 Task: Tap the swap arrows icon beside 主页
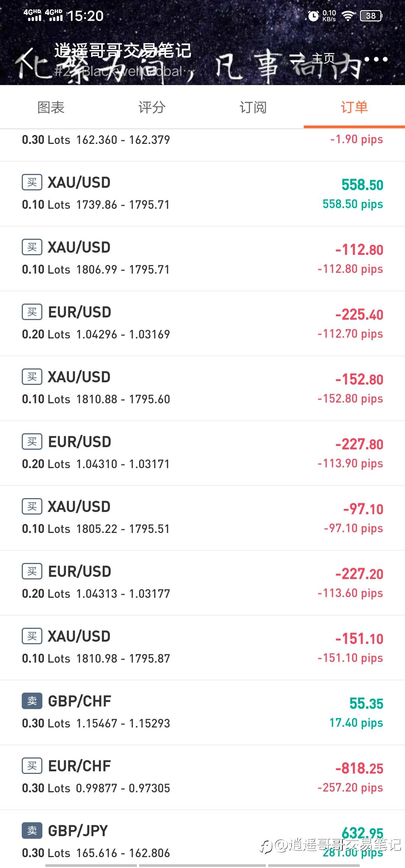297,58
